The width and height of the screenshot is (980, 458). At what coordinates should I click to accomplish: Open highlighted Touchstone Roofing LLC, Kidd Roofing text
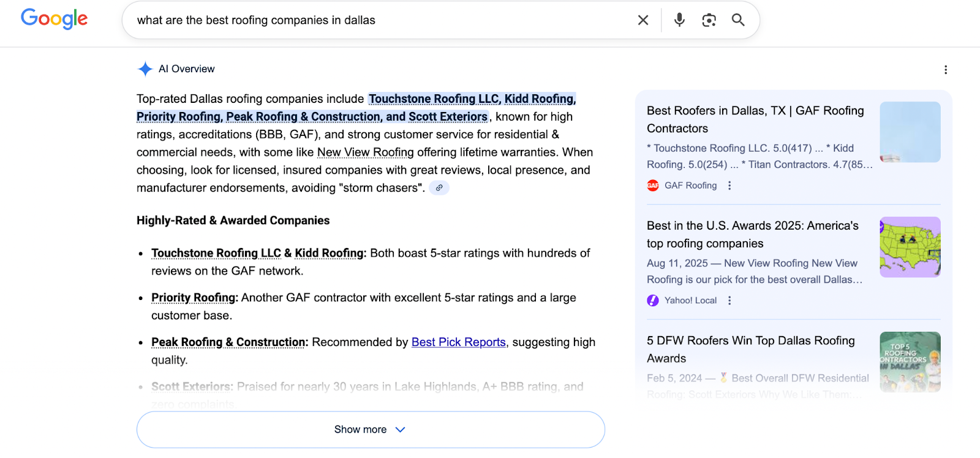472,99
